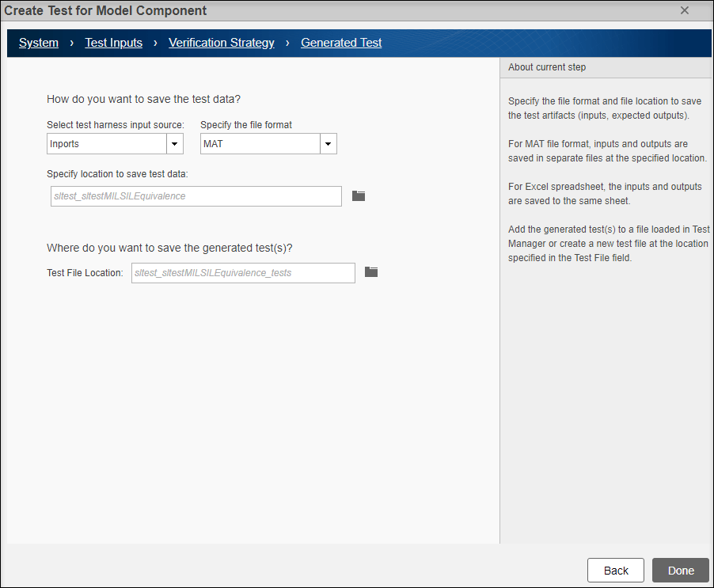Click Done to finish test creation
The width and height of the screenshot is (714, 588).
680,570
